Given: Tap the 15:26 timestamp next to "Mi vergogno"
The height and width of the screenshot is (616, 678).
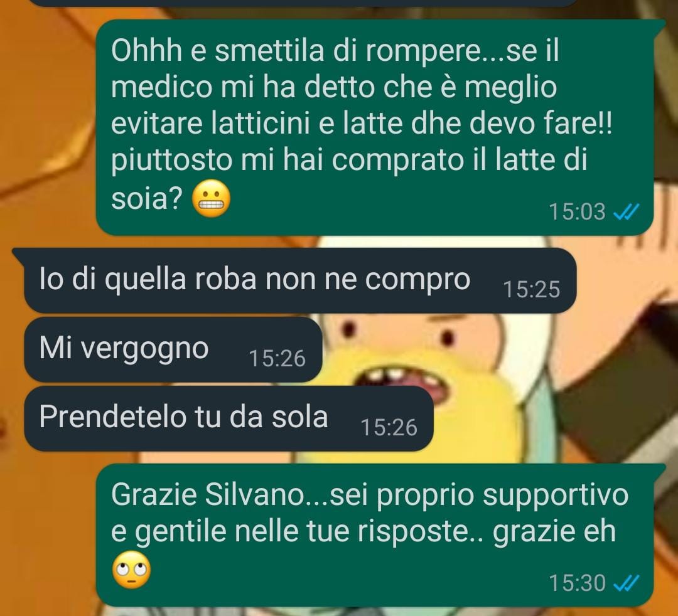Looking at the screenshot, I should tap(277, 359).
